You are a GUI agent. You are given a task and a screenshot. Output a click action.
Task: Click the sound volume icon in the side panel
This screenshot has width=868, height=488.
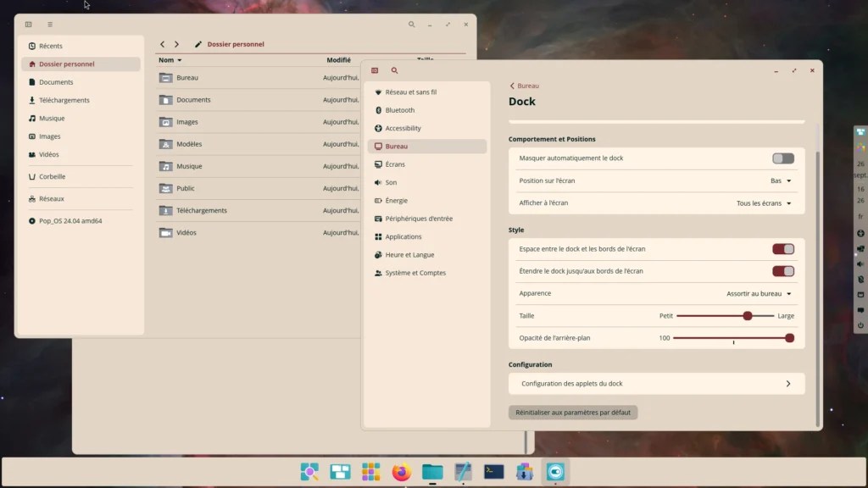[860, 264]
